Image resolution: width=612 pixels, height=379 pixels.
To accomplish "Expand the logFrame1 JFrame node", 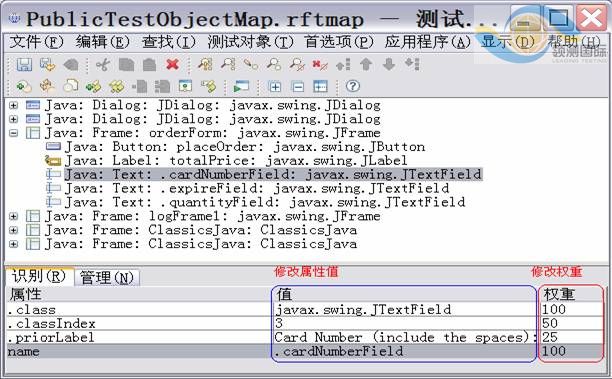I will click(x=14, y=216).
